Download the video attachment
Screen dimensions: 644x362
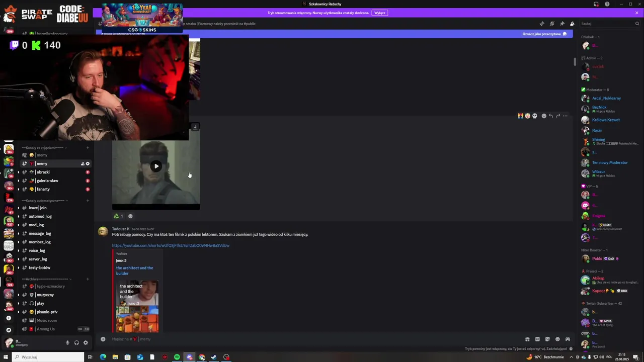(195, 127)
